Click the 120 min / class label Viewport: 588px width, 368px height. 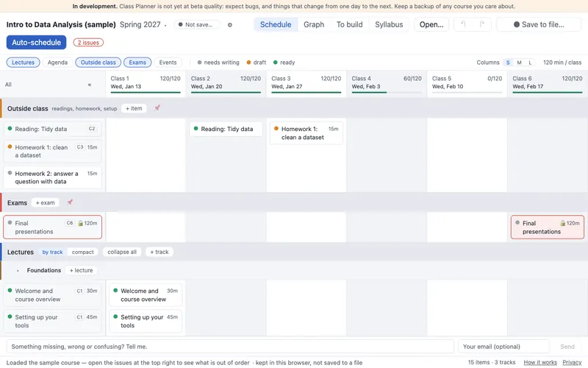(x=562, y=63)
